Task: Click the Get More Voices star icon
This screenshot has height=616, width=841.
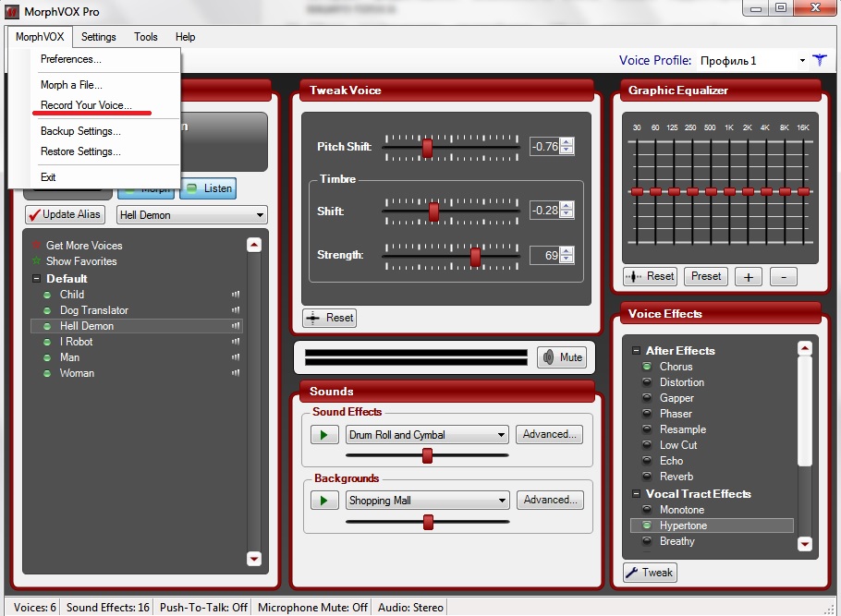Action: pos(36,245)
